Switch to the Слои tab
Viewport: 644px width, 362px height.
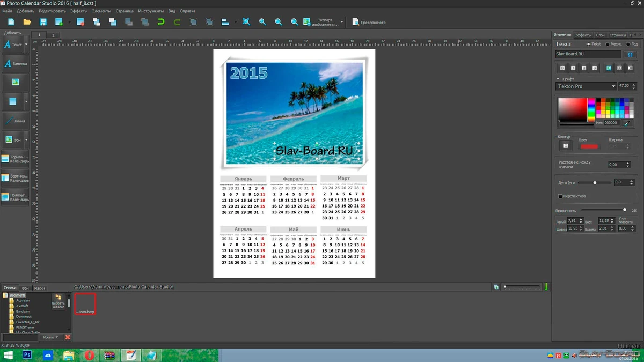tap(601, 35)
